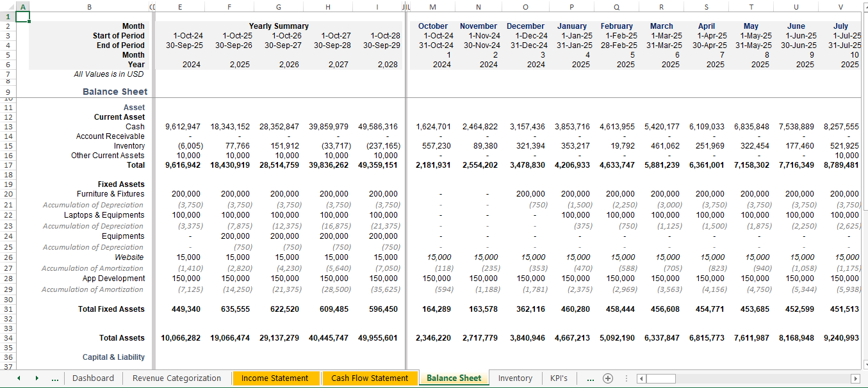The height and width of the screenshot is (388, 868).
Task: Select the Cash row label
Action: (x=135, y=127)
